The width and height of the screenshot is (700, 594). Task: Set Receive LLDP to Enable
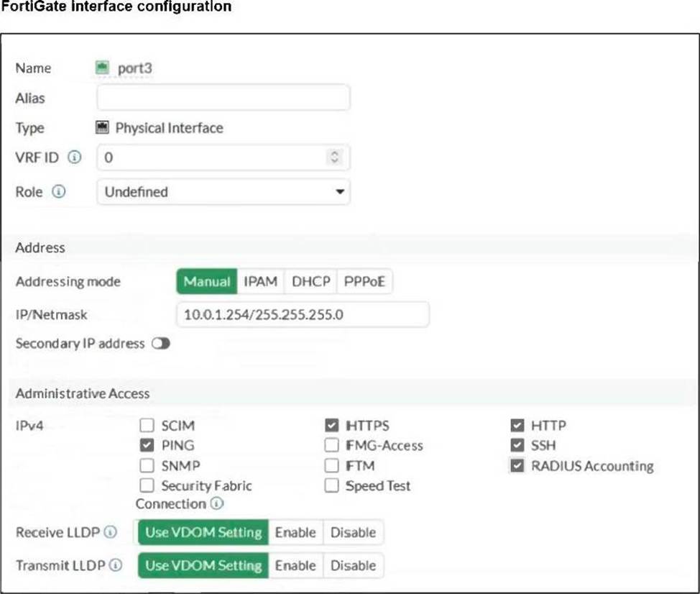295,533
